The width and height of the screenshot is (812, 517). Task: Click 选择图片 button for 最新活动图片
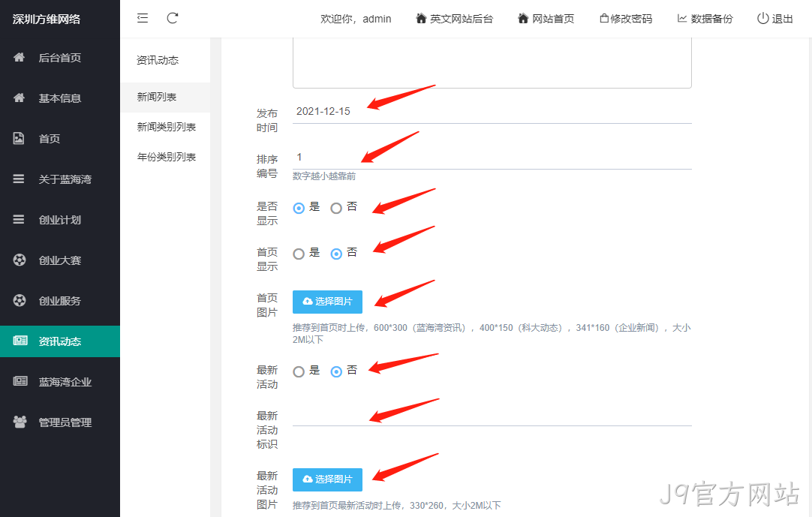[327, 479]
